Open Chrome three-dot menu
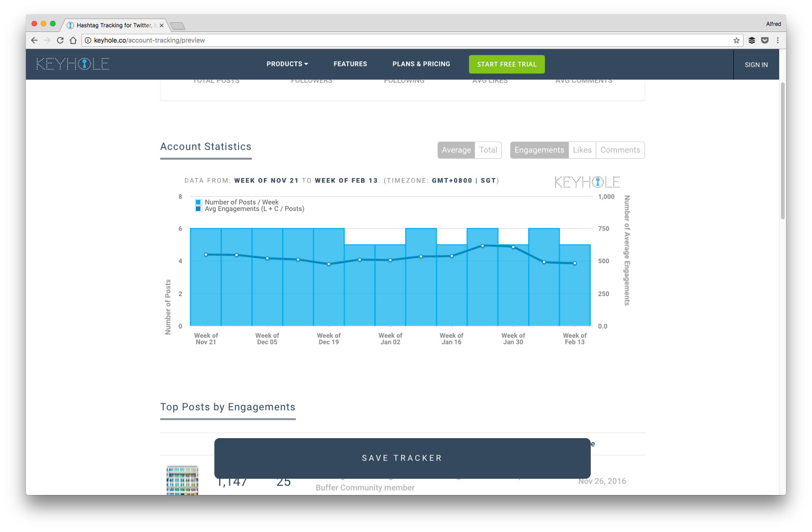The width and height of the screenshot is (812, 532). pyautogui.click(x=777, y=40)
